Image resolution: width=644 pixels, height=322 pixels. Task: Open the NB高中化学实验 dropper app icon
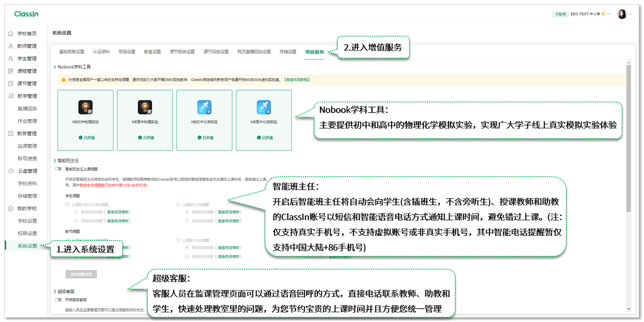pyautogui.click(x=264, y=107)
